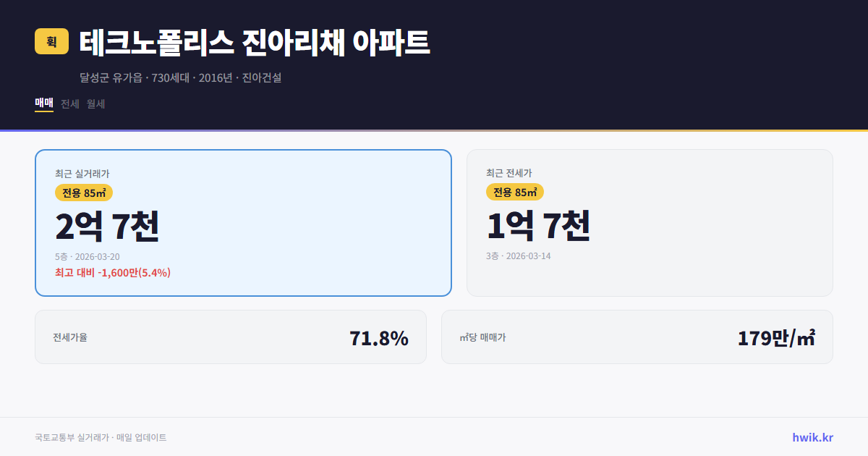Click the 2억 7천 sale price
868x456 pixels.
click(108, 227)
